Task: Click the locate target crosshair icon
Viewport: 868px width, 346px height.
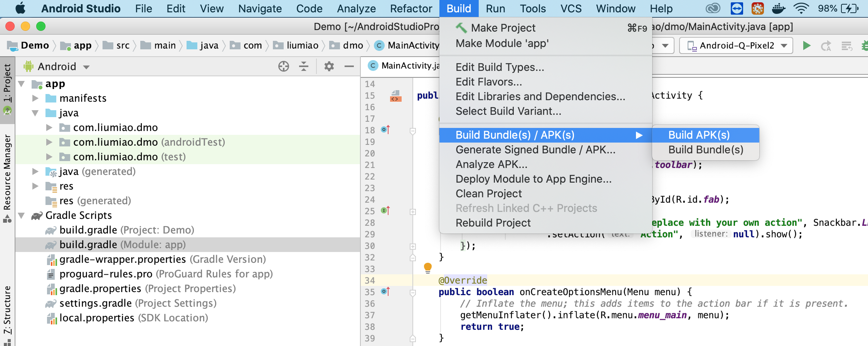Action: [x=284, y=66]
